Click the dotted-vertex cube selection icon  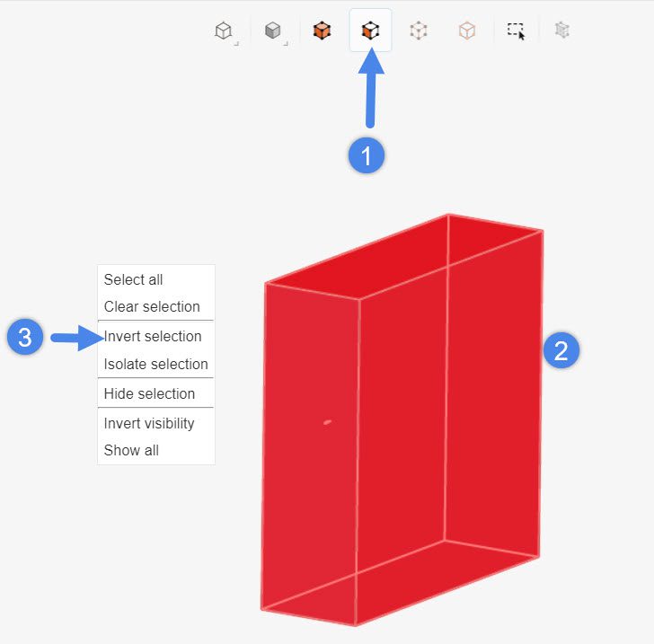click(x=419, y=31)
